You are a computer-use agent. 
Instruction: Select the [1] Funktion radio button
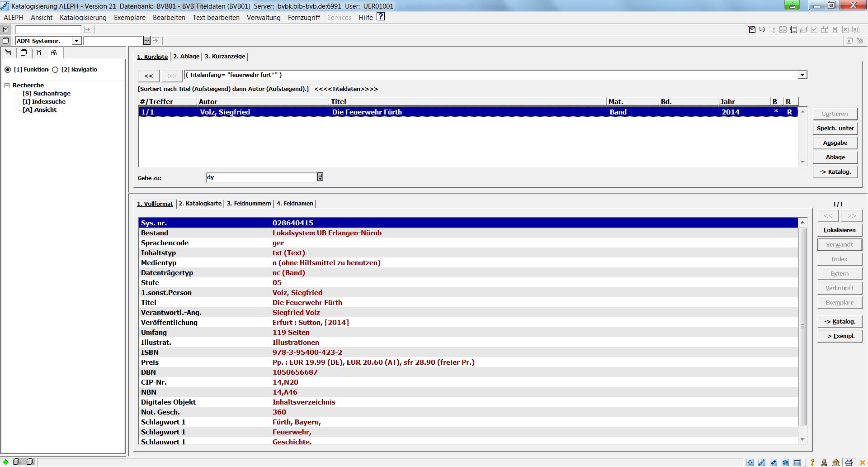[x=8, y=70]
